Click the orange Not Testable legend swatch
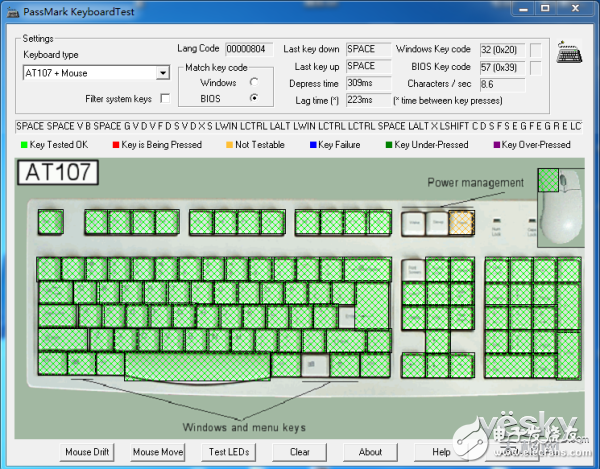This screenshot has width=600, height=469. pos(230,145)
